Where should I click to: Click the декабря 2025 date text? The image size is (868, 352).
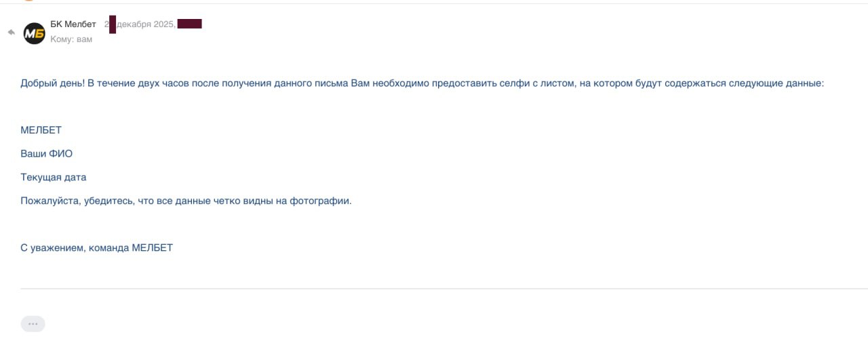click(146, 24)
